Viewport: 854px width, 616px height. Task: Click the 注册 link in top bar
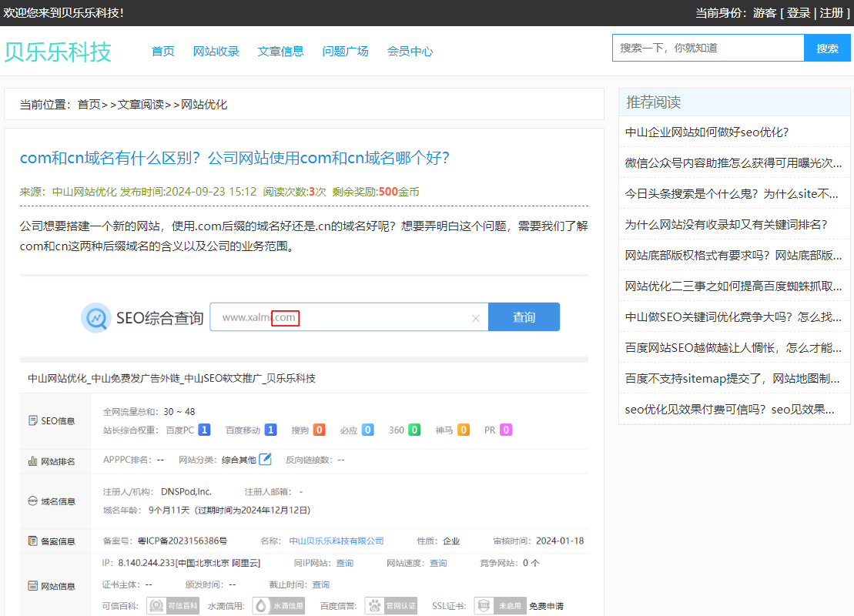pyautogui.click(x=832, y=12)
